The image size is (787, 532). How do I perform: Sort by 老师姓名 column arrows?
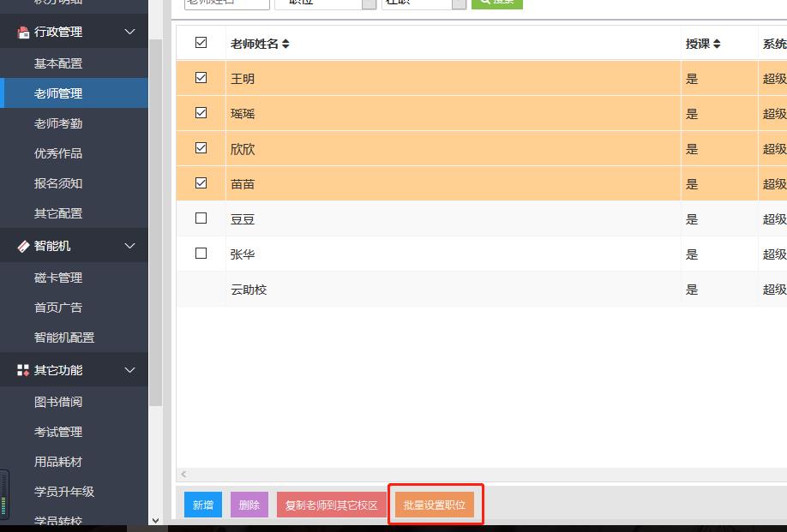click(x=285, y=44)
